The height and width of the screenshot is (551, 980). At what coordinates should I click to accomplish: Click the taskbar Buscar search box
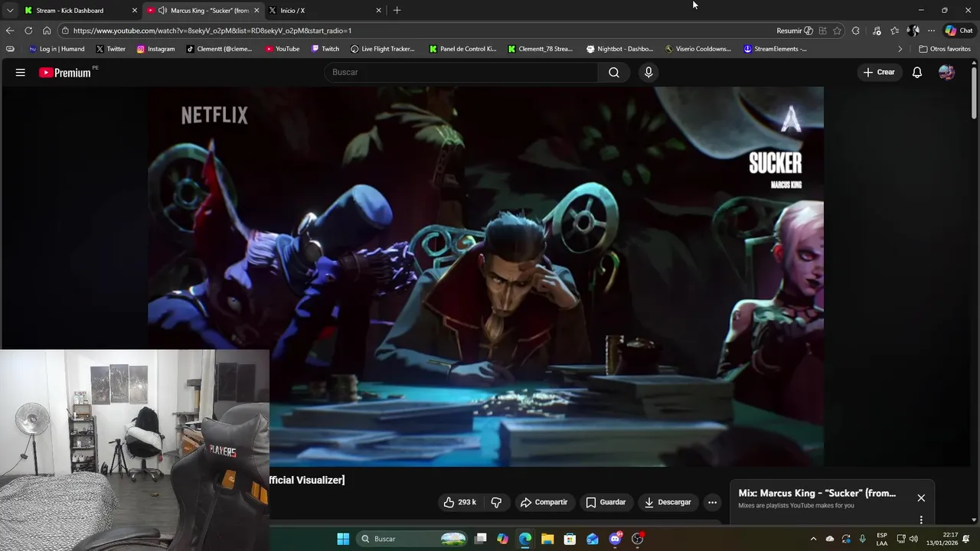point(413,539)
